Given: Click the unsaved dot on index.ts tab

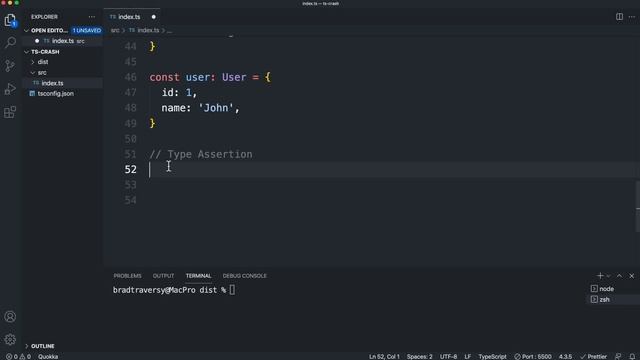Looking at the screenshot, I should pos(153,17).
